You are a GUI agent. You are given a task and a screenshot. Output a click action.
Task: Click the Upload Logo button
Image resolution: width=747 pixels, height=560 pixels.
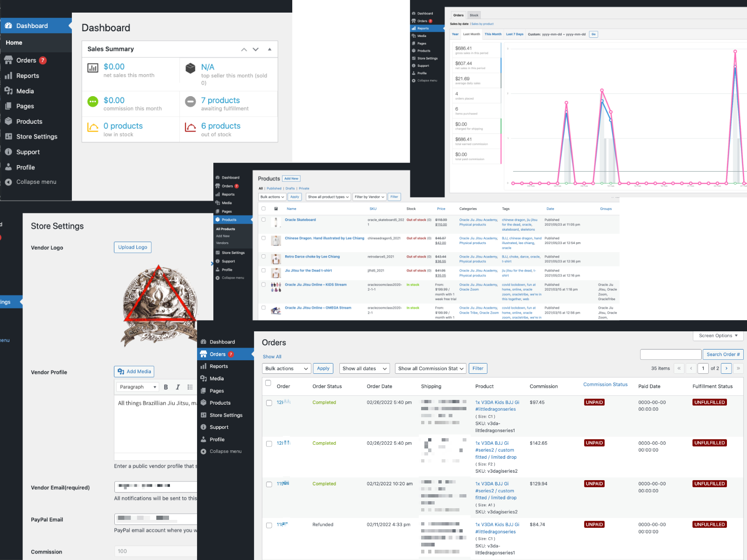tap(133, 247)
